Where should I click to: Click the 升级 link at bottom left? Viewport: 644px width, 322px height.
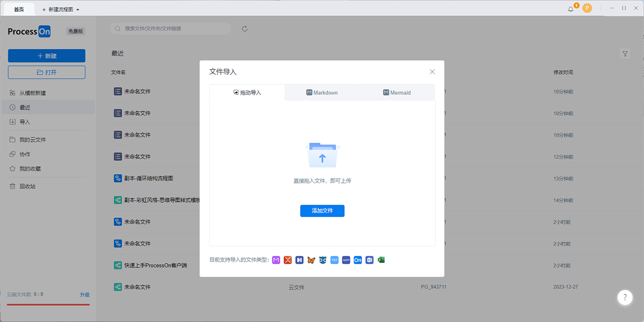(86, 295)
